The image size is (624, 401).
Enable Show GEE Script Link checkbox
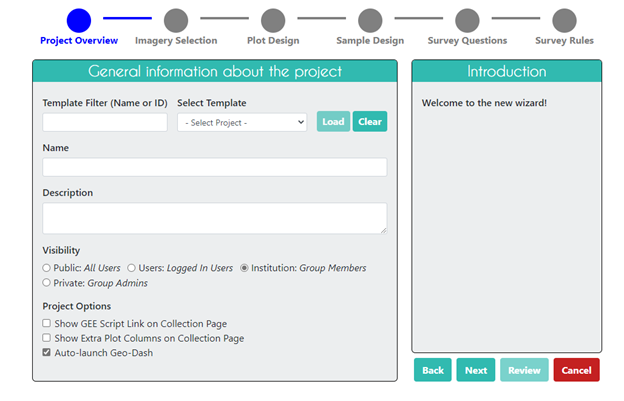[47, 324]
